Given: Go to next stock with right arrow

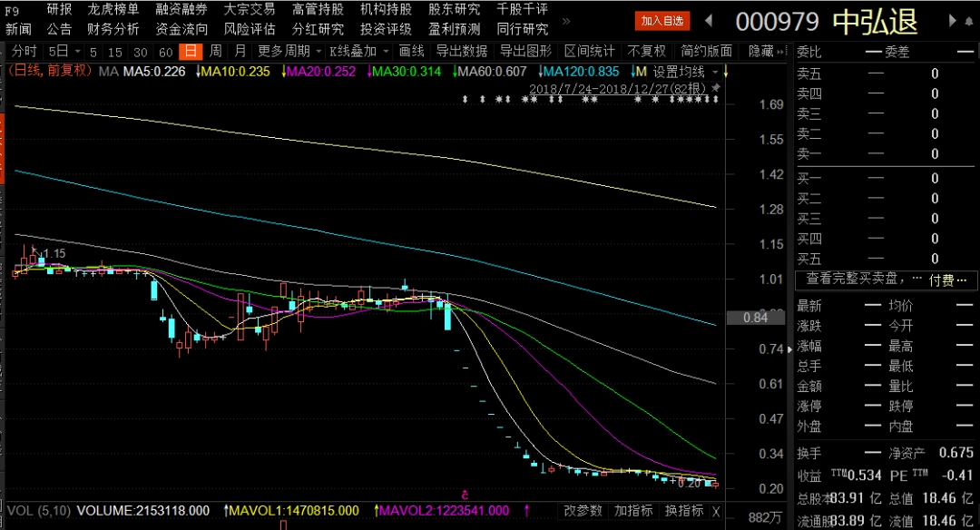Looking at the screenshot, I should point(952,20).
